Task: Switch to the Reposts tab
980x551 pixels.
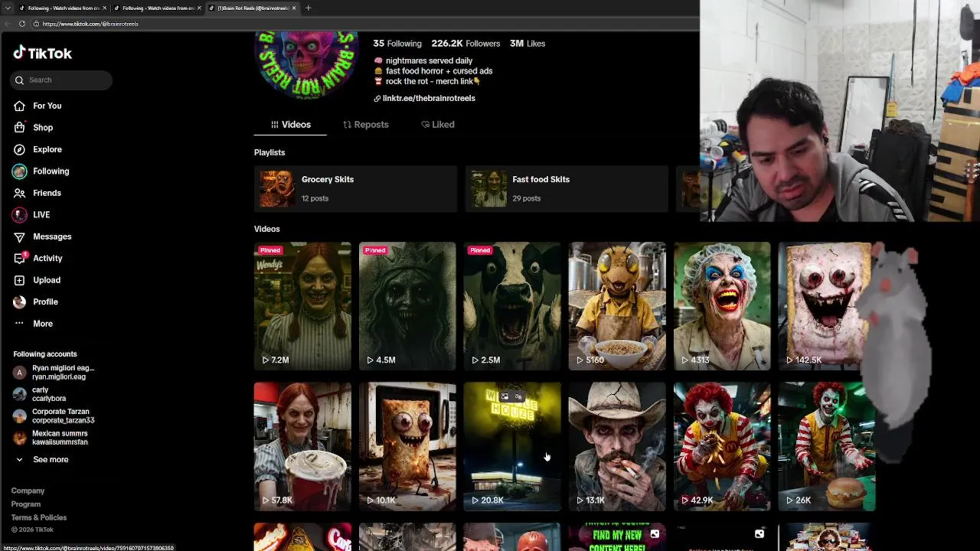Action: point(365,124)
